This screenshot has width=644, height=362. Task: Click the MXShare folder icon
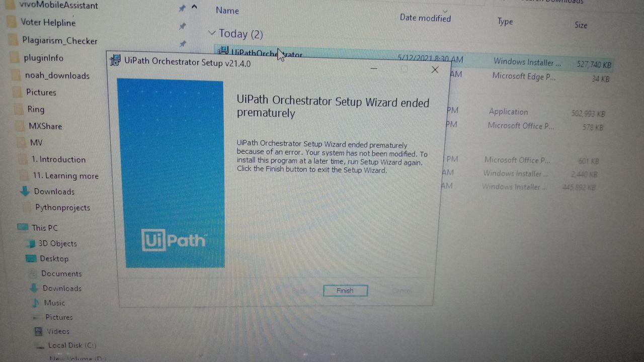(20, 126)
